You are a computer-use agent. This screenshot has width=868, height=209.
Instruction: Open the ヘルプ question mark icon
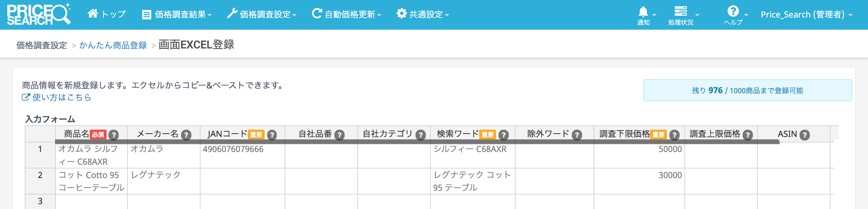click(x=733, y=11)
